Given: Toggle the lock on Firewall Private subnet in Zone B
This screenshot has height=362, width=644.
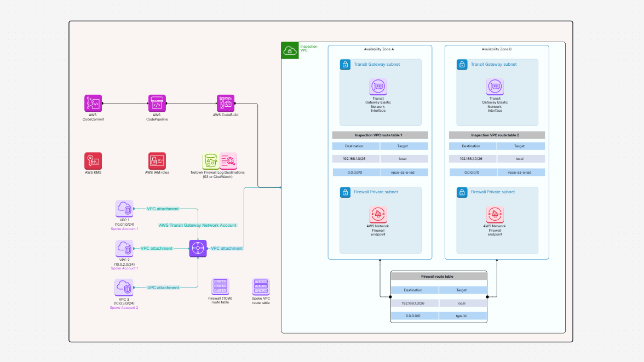Looking at the screenshot, I should tap(462, 192).
